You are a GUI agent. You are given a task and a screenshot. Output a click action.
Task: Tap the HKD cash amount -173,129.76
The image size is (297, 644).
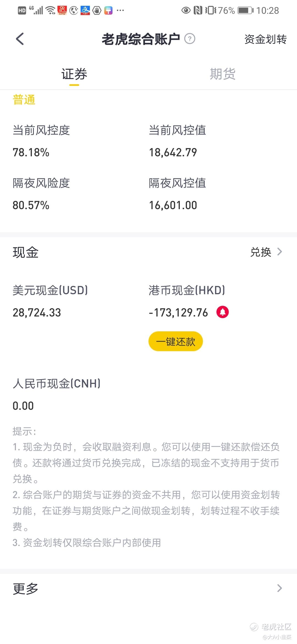coord(178,313)
